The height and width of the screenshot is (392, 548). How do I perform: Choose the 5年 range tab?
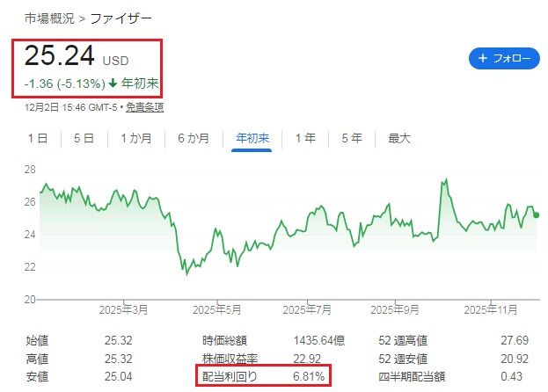tap(352, 138)
